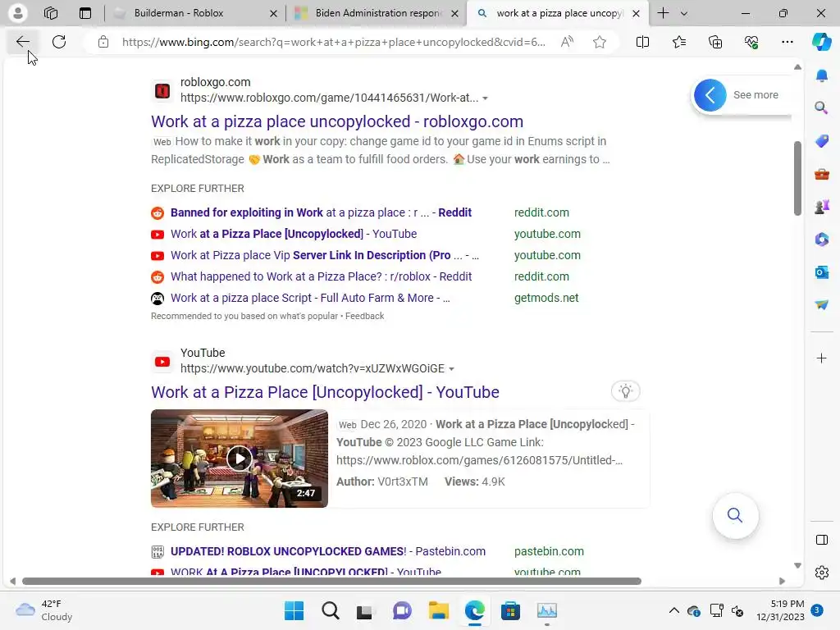Click the horizontal scrollbar thumb
The height and width of the screenshot is (630, 840).
click(x=331, y=582)
